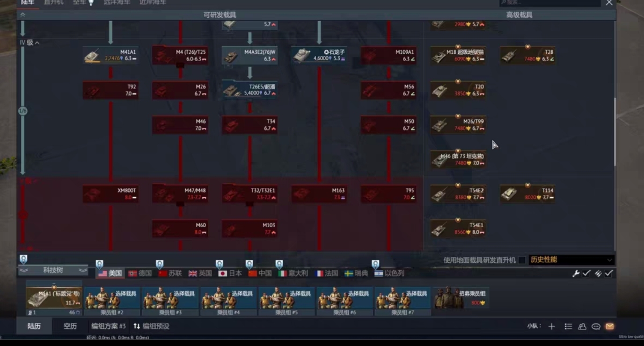
Task: Click the 编组方案 #3 button
Action: [x=108, y=326]
